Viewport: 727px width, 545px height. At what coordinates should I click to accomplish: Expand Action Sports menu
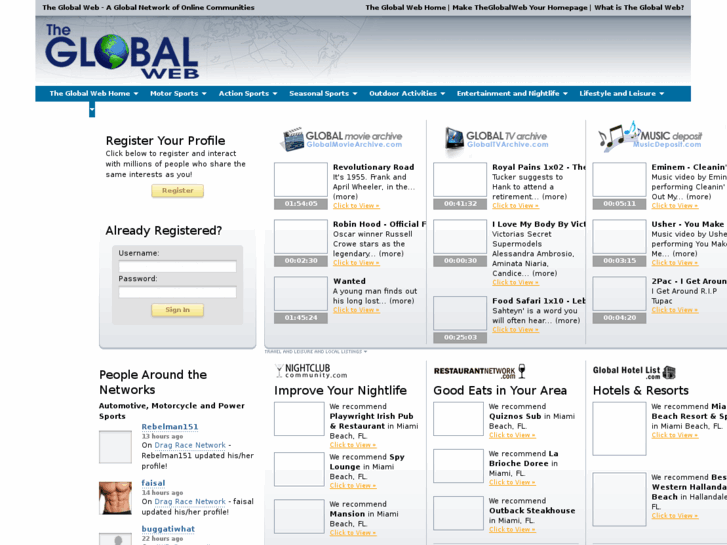248,94
